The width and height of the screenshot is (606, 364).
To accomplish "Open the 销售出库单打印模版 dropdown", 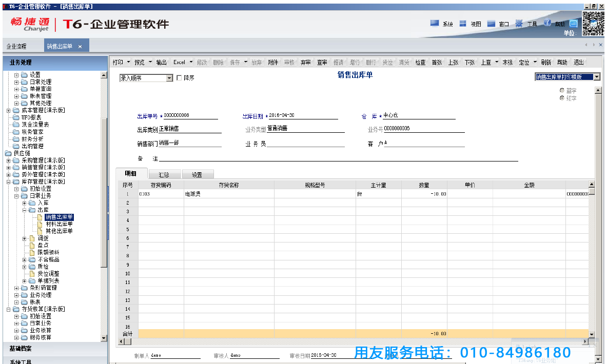I will point(597,77).
